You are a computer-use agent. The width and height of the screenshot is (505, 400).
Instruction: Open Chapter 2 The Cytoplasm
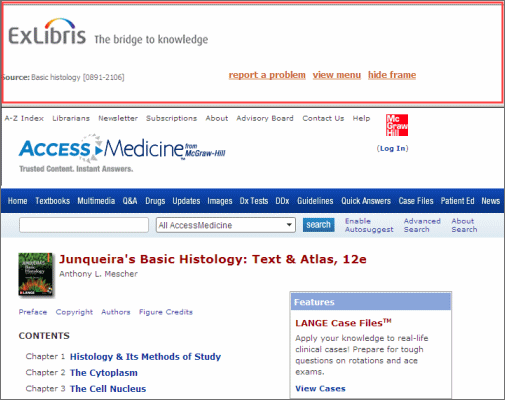(104, 373)
